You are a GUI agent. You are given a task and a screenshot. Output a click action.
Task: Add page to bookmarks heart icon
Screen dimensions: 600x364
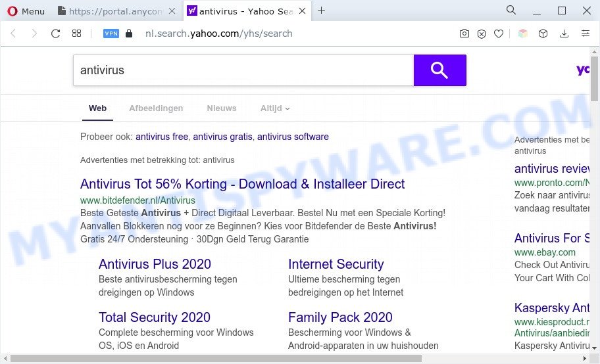click(499, 34)
